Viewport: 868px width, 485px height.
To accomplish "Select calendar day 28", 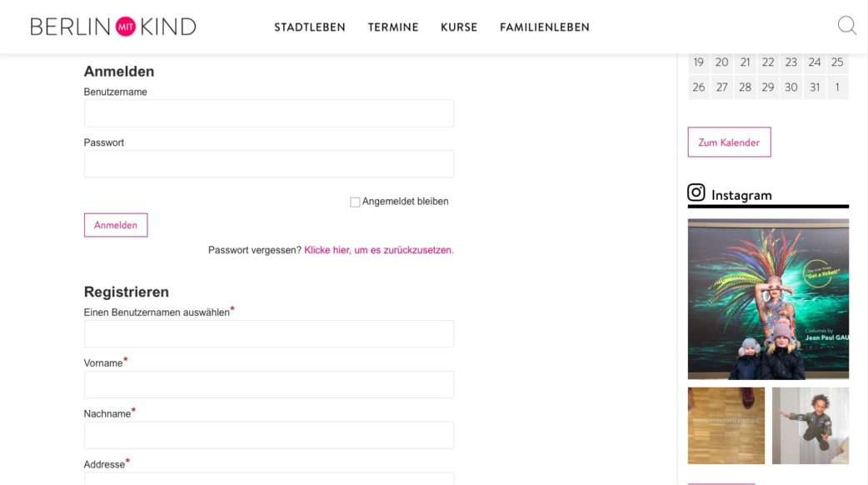I will 745,87.
